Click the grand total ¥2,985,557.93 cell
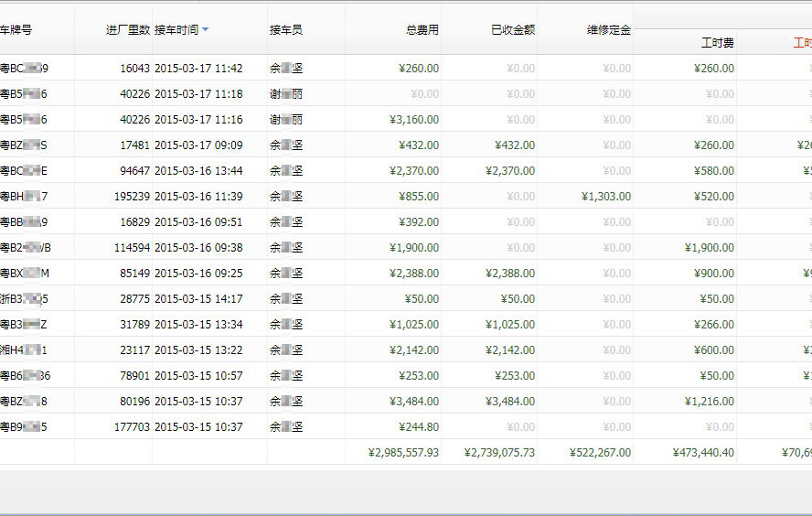 tap(402, 452)
